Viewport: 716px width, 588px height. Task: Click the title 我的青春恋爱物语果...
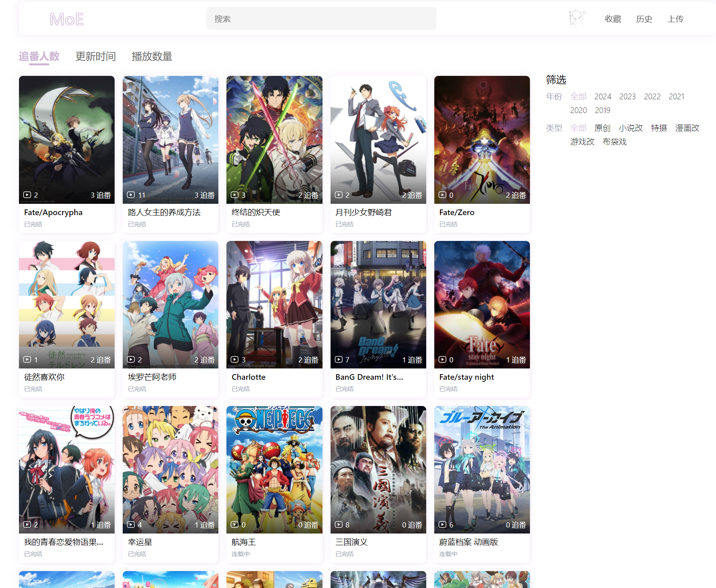pyautogui.click(x=63, y=542)
